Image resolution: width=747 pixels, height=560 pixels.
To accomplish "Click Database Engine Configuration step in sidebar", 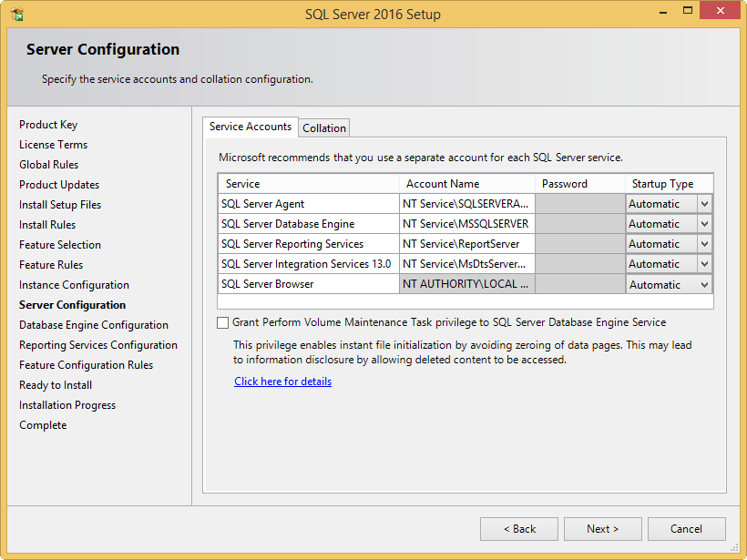I will (93, 325).
